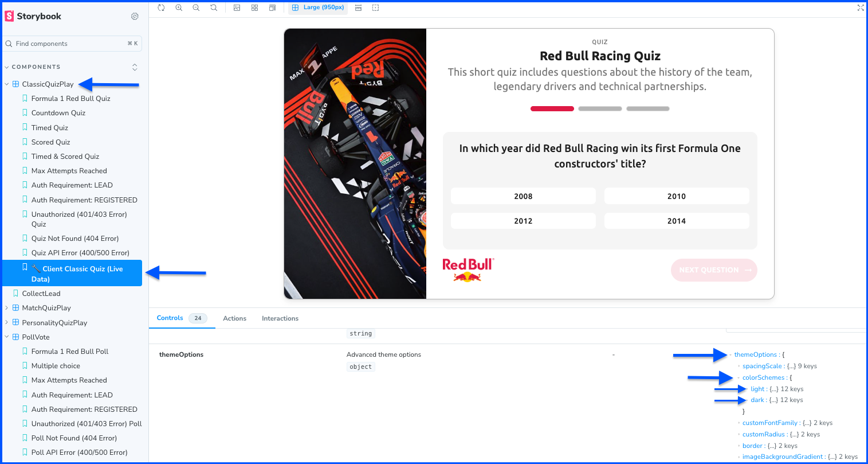Toggle the grid overlay icon
868x464 pixels.
[x=254, y=8]
